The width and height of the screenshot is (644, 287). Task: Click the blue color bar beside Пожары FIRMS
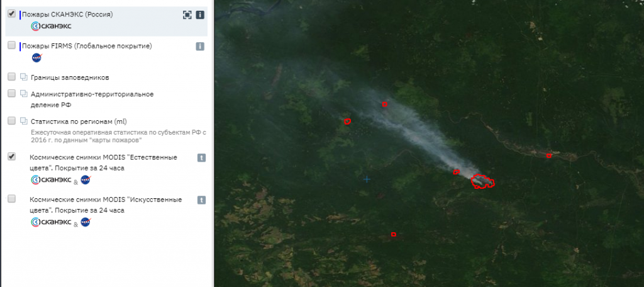coord(20,46)
